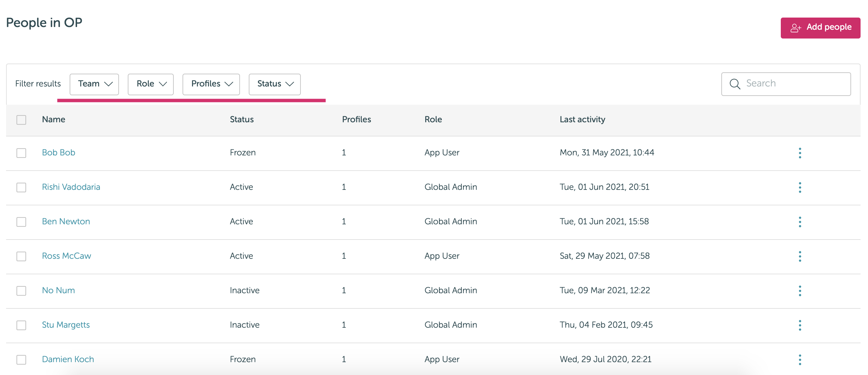Select the Bob Bob row checkbox
Image resolution: width=868 pixels, height=375 pixels.
pos(21,153)
